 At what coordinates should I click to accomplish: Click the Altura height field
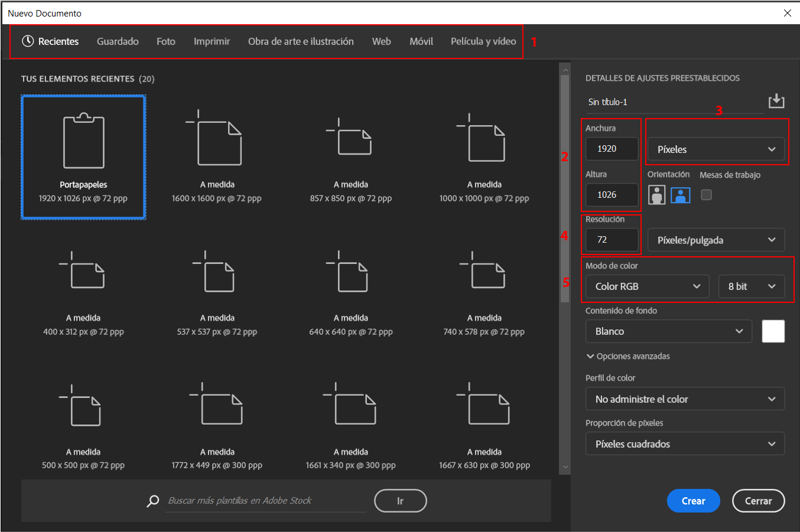pyautogui.click(x=612, y=194)
